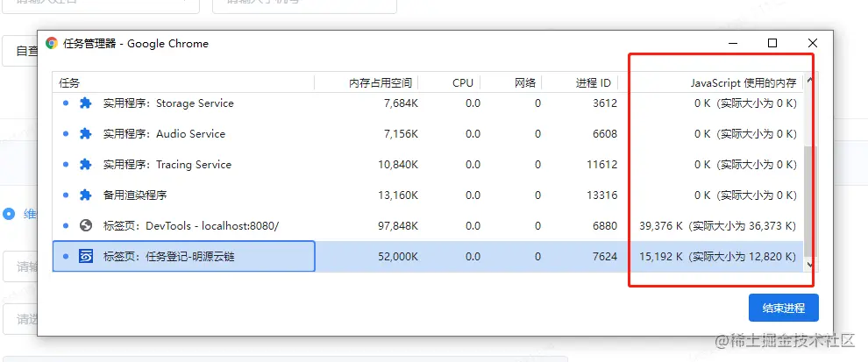This screenshot has width=868, height=362.
Task: Click process ID 6880
Action: (604, 225)
